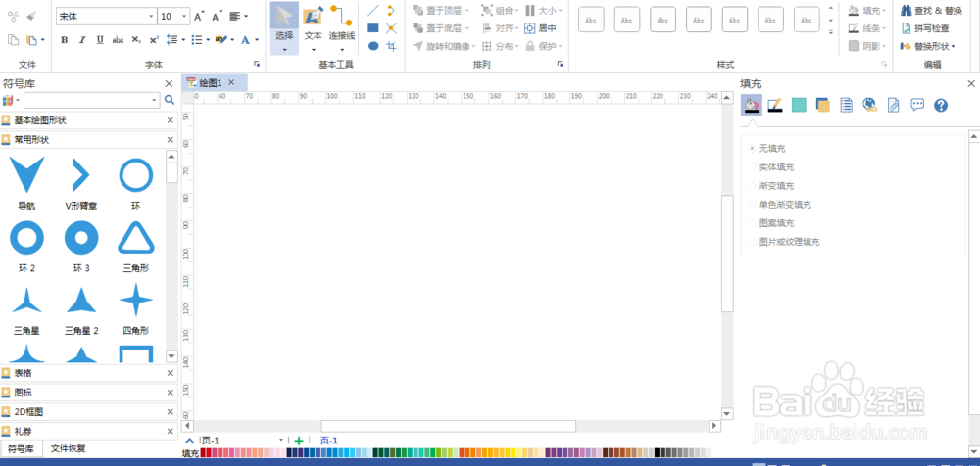Viewport: 980px width, 466px height.
Task: Select the 页-1 page tab
Action: point(328,441)
